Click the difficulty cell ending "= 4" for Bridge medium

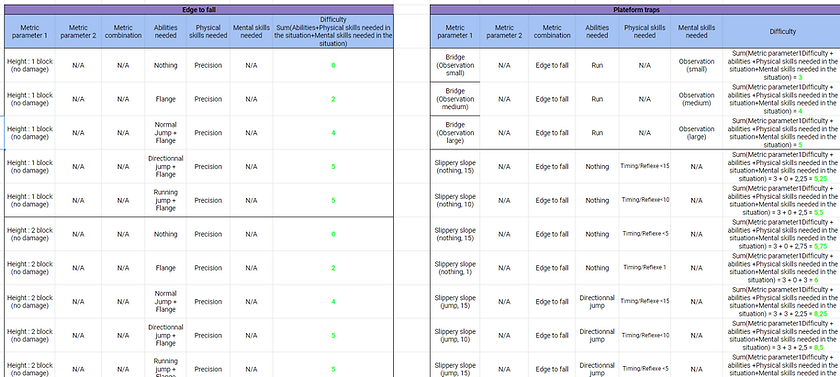point(783,99)
